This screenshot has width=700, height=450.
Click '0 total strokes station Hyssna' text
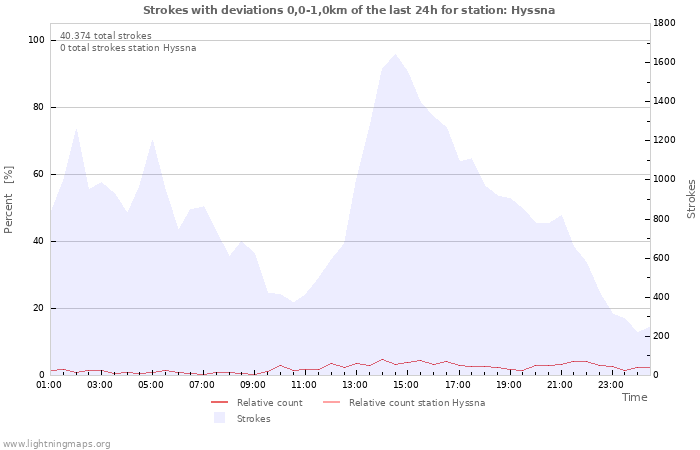(128, 48)
